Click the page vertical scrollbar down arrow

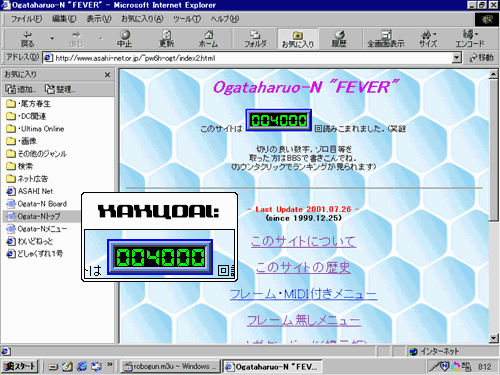click(x=494, y=338)
